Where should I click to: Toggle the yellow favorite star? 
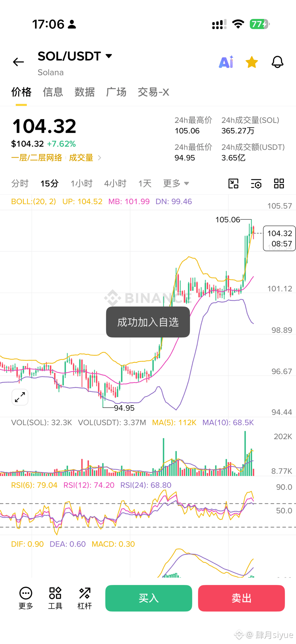point(252,62)
